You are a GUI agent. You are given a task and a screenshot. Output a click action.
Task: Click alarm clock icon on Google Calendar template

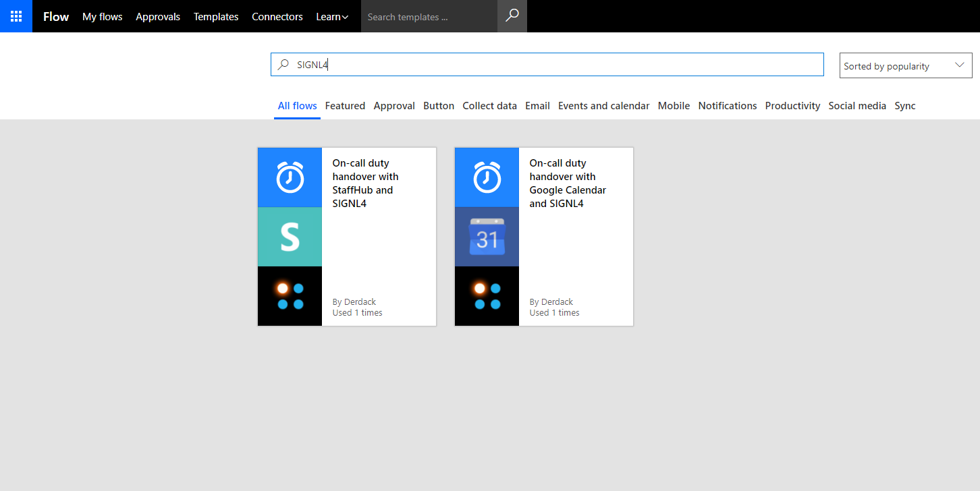[487, 177]
